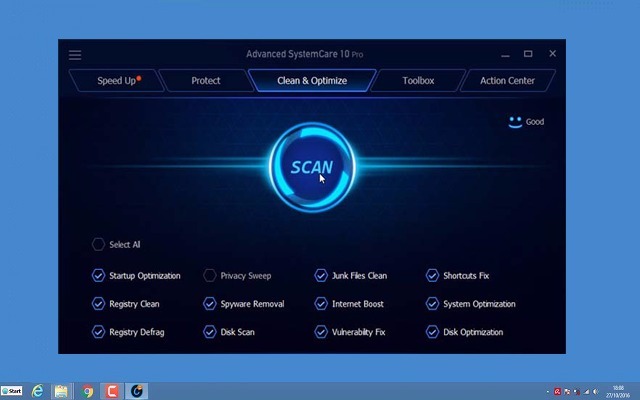Click the Windows Start button
This screenshot has width=640, height=400.
tap(12, 391)
